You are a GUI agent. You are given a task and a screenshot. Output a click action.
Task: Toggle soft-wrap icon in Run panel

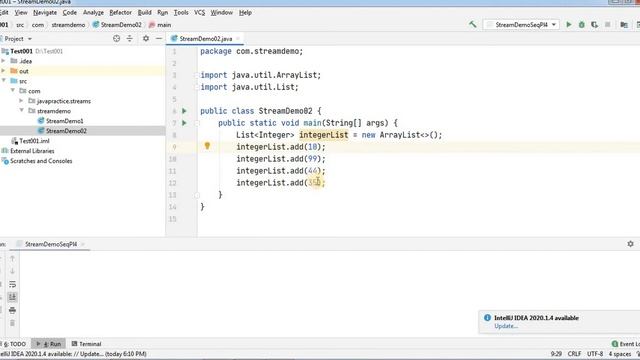coord(12,284)
